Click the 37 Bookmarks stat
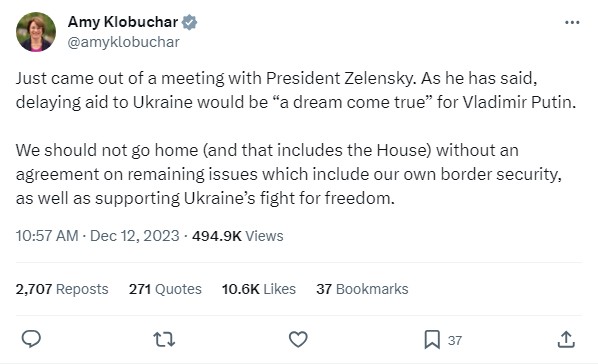Viewport: 598px width, 364px height. [x=362, y=289]
